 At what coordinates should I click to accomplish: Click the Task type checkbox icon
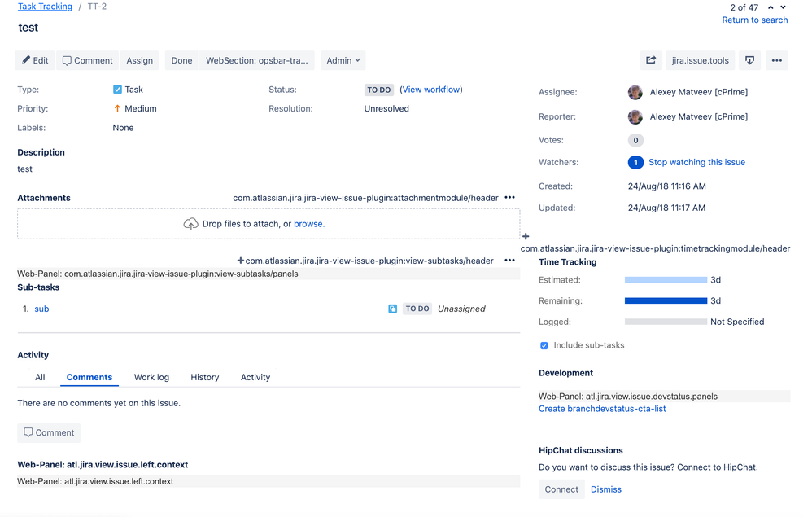[x=117, y=90]
